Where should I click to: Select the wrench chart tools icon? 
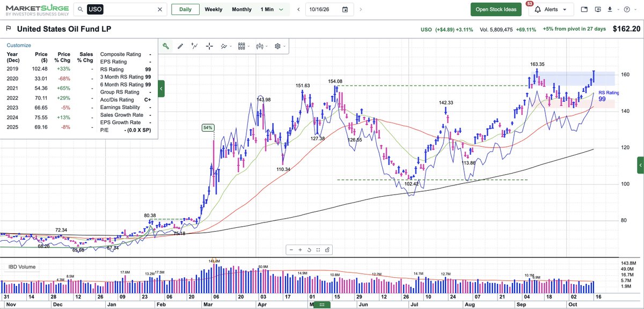166,46
